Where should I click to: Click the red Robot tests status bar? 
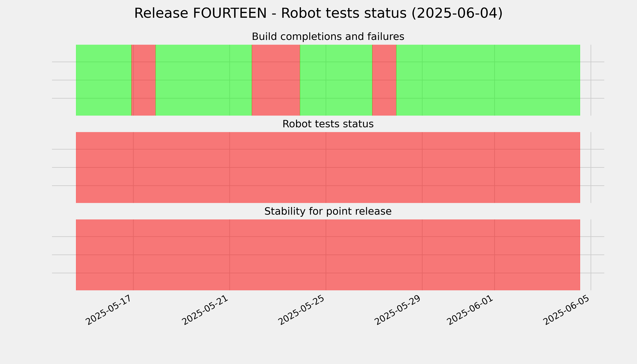click(328, 167)
